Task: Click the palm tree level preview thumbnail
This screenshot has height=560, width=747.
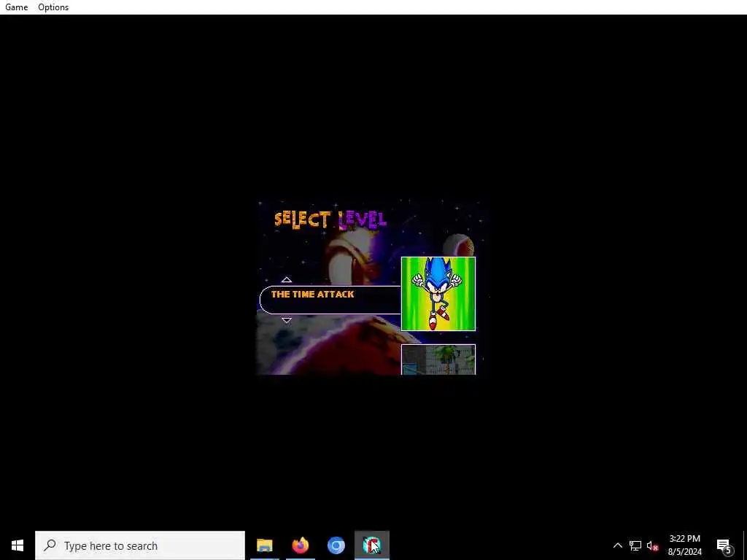Action: click(438, 359)
